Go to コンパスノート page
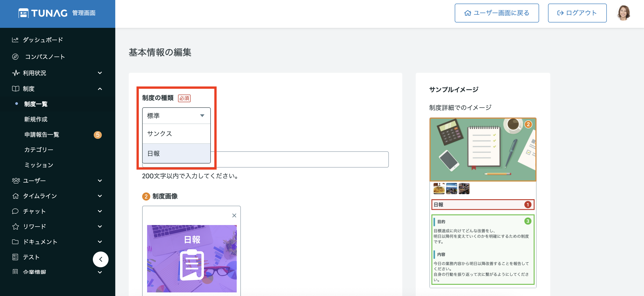 (x=45, y=57)
